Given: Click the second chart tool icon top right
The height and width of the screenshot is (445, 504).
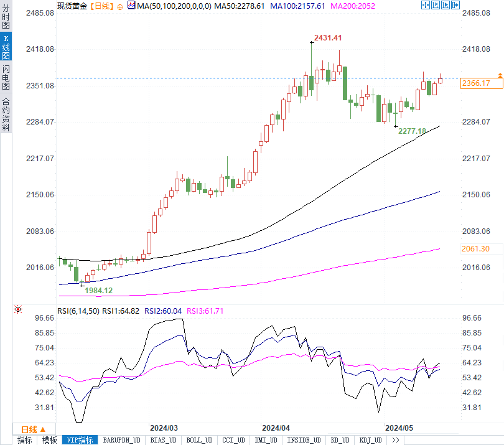Looking at the screenshot, I should point(435,5).
